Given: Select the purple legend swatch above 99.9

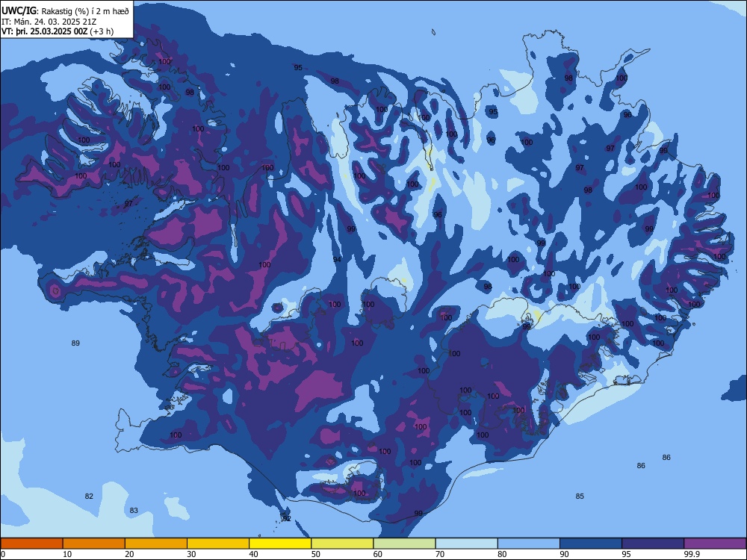Looking at the screenshot, I should click(x=715, y=544).
